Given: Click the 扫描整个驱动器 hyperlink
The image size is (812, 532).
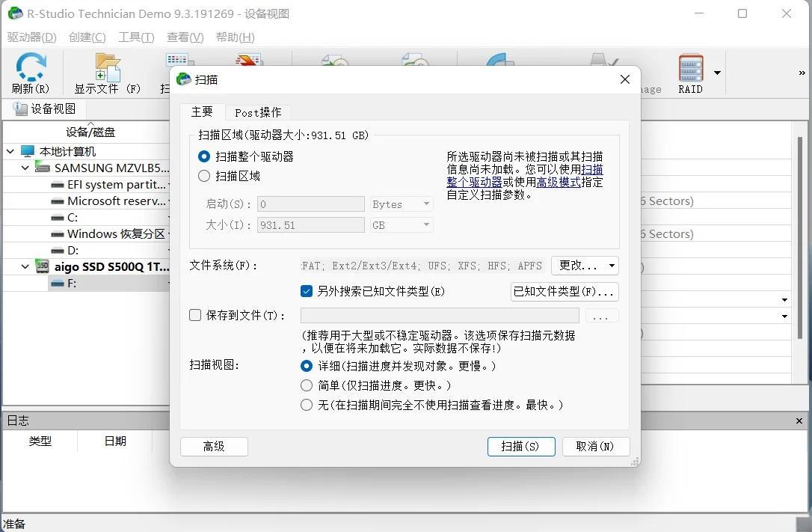Looking at the screenshot, I should (x=525, y=176).
